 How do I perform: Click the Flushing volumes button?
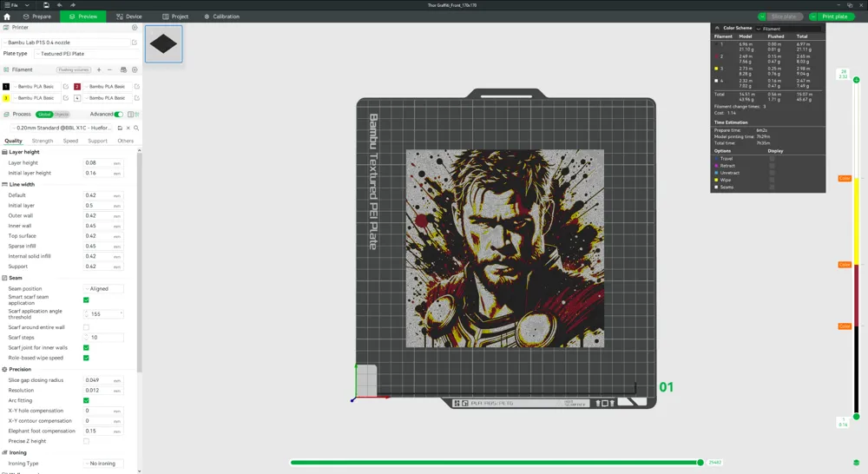(74, 69)
